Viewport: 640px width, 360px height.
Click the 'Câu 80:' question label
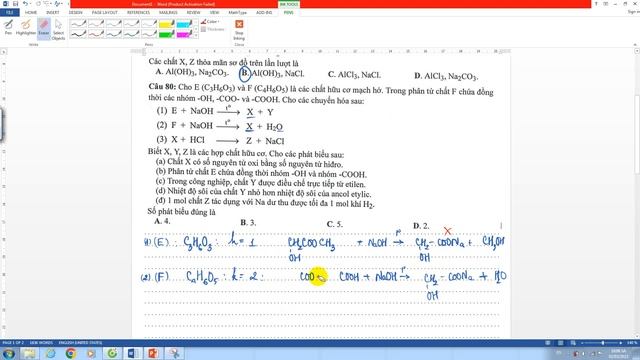click(162, 87)
